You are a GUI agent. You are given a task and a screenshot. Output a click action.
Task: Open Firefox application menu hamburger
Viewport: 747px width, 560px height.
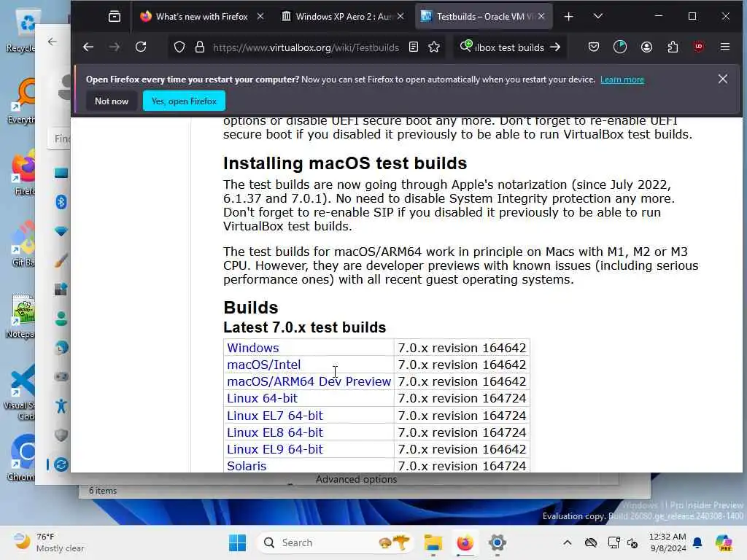725,47
